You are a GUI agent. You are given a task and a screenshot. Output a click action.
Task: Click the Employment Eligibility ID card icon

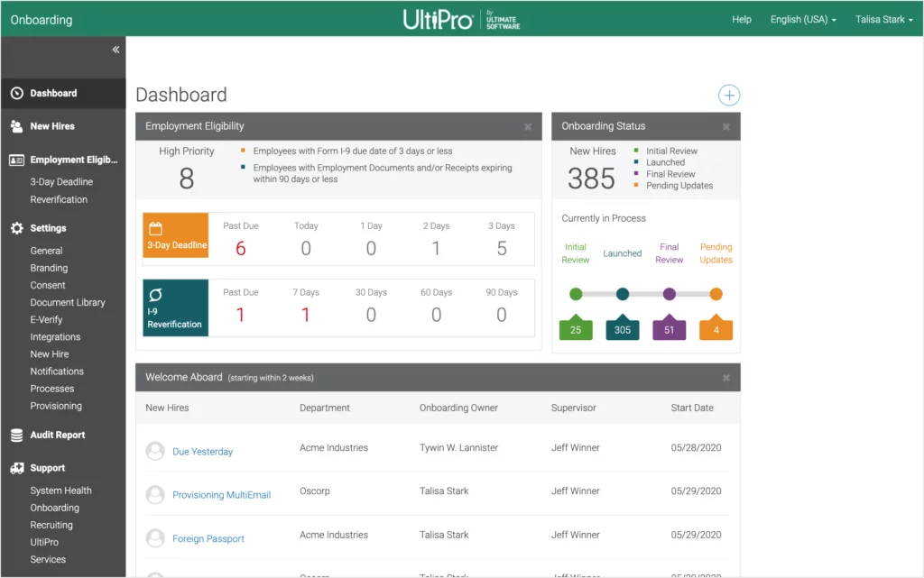16,160
